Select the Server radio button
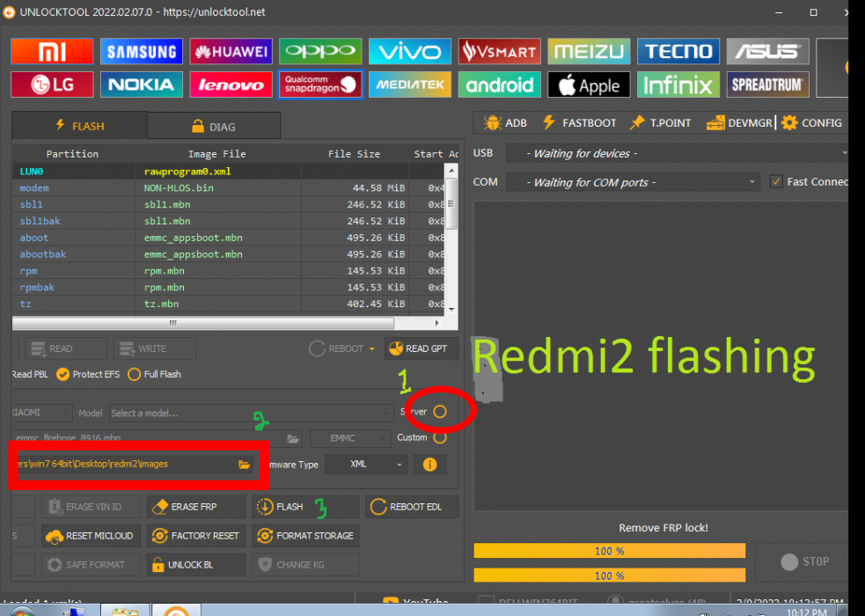Screen dimensions: 865x616 [x=440, y=412]
